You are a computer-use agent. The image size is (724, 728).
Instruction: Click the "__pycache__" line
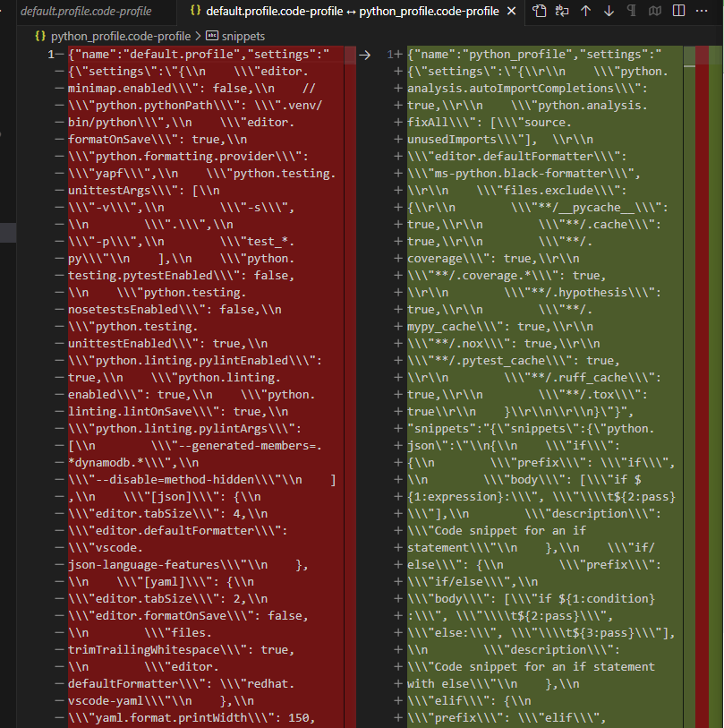pyautogui.click(x=538, y=208)
